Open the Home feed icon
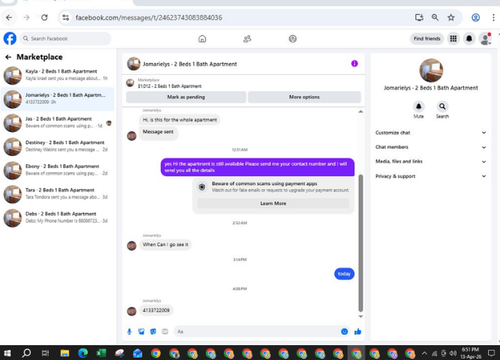This screenshot has height=360, width=500. tap(202, 39)
